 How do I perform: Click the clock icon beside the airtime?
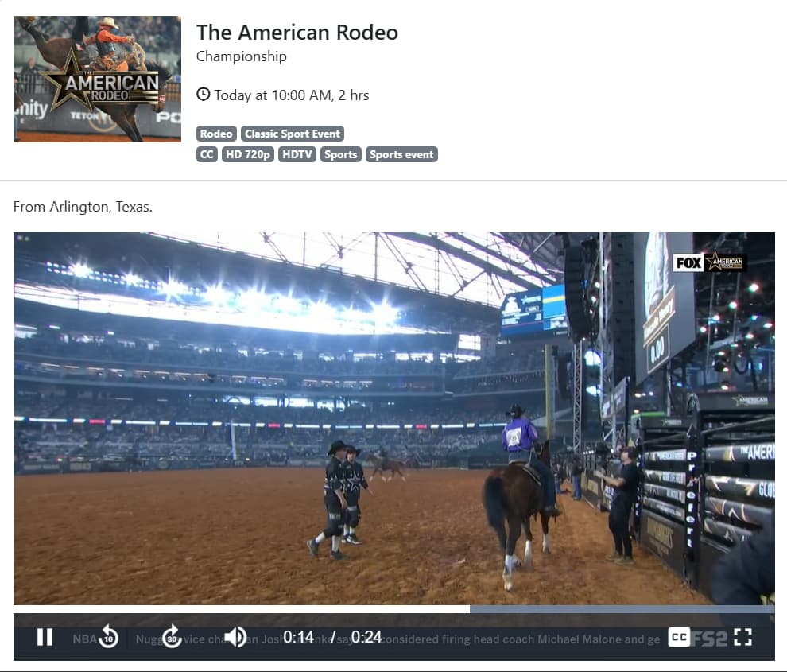click(x=204, y=95)
